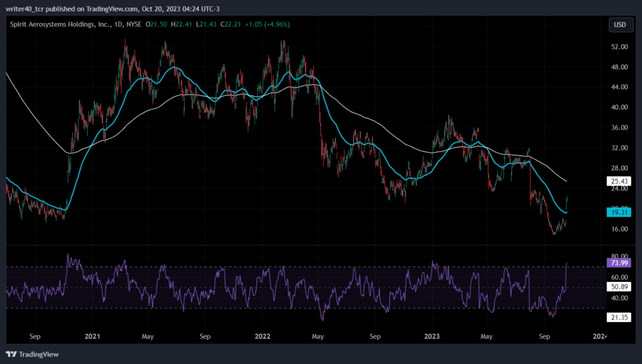
Task: Click the 60.00 RSI axis label
Action: pyautogui.click(x=619, y=278)
